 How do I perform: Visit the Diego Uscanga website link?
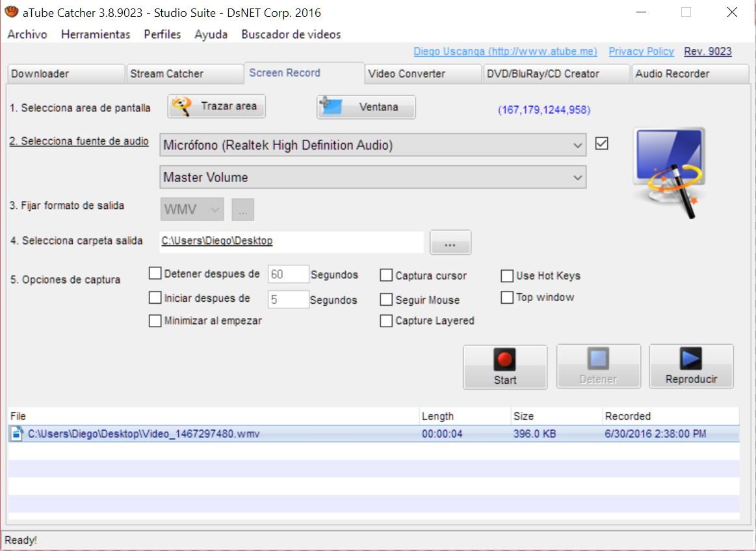(x=507, y=51)
